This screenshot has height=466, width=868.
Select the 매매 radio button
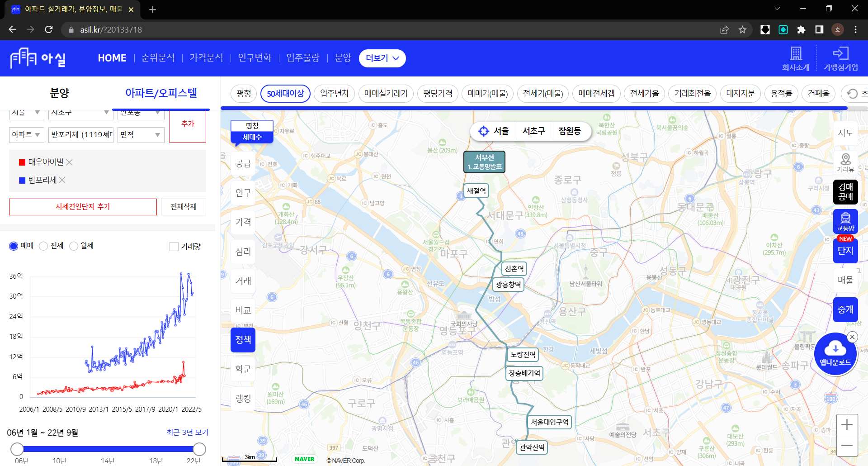(x=14, y=246)
